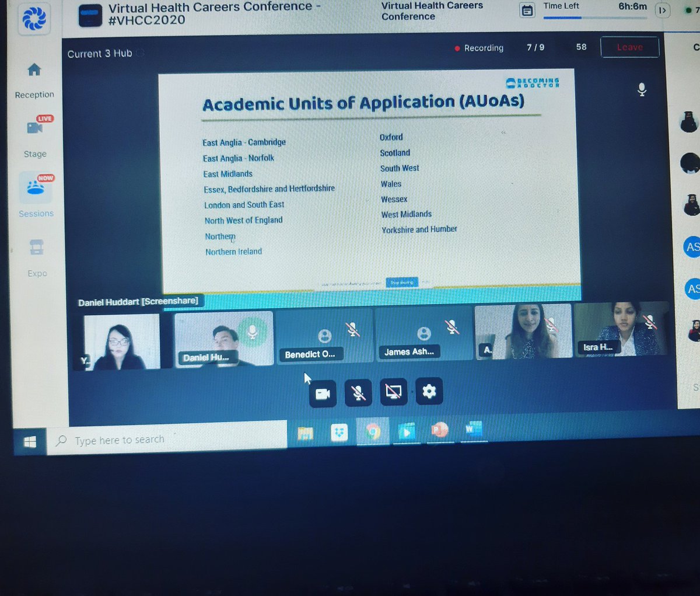Select the video tile labelled A
This screenshot has width=700, height=596.
click(523, 331)
